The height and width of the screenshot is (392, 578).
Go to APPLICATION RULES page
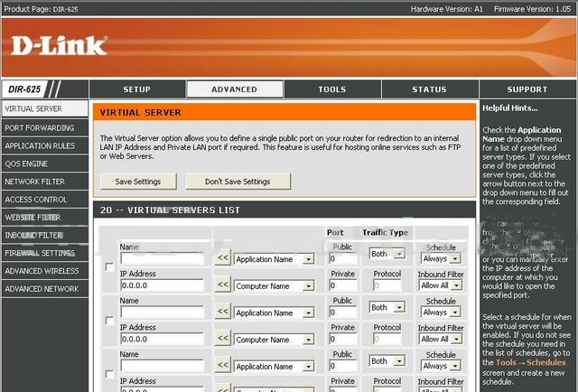tap(44, 146)
